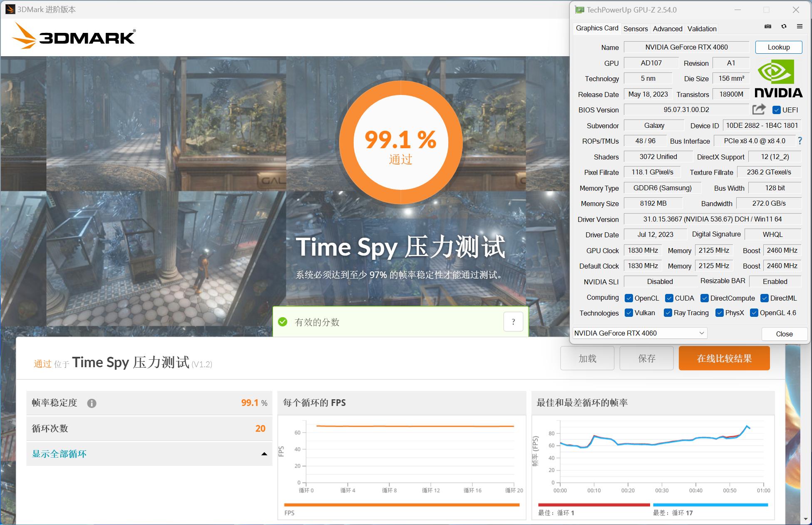Click the question mark next to Bus Interface
This screenshot has width=812, height=525.
click(x=800, y=141)
